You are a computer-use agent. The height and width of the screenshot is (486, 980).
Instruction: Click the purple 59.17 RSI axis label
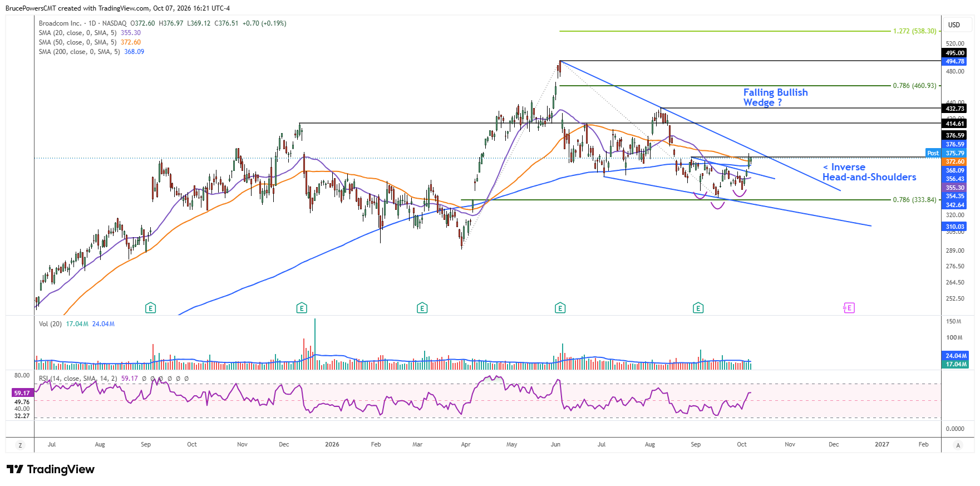[x=22, y=393]
